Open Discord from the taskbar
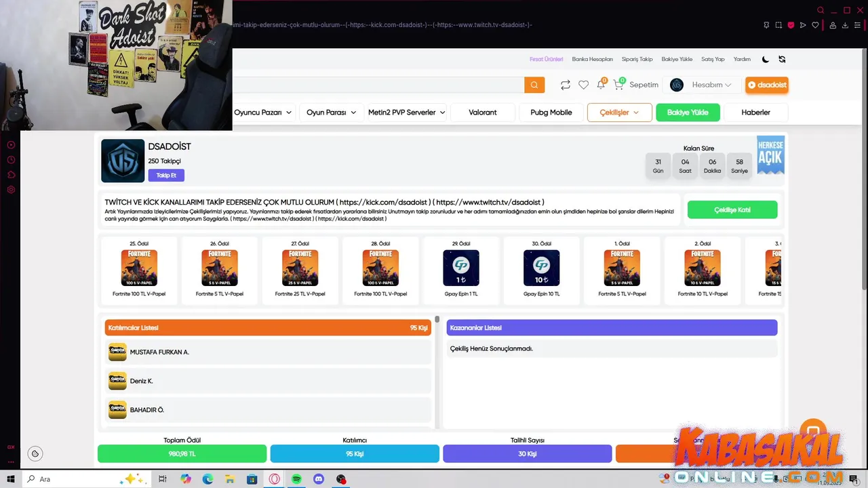 coord(319,479)
